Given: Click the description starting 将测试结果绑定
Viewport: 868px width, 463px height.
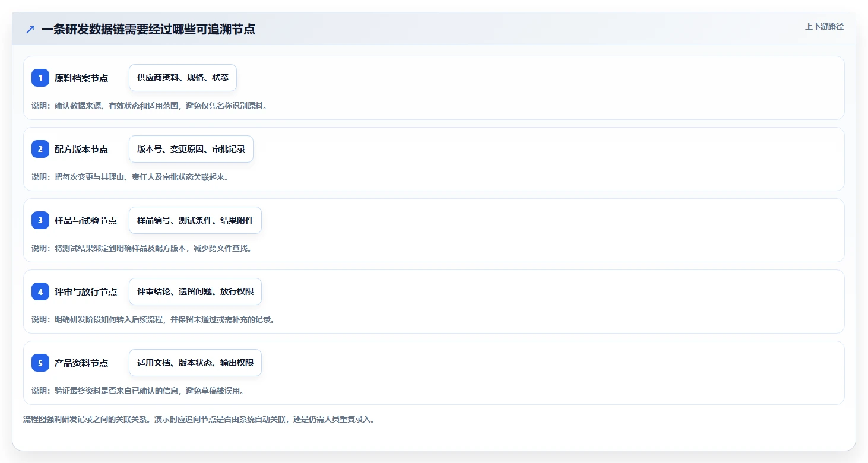Looking at the screenshot, I should click(x=142, y=248).
